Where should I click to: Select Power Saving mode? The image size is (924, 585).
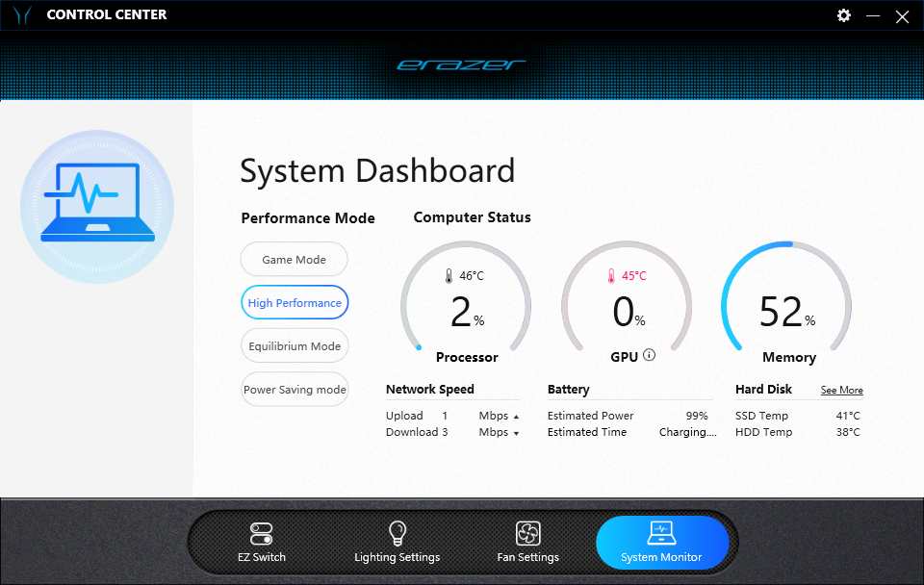[x=295, y=390]
